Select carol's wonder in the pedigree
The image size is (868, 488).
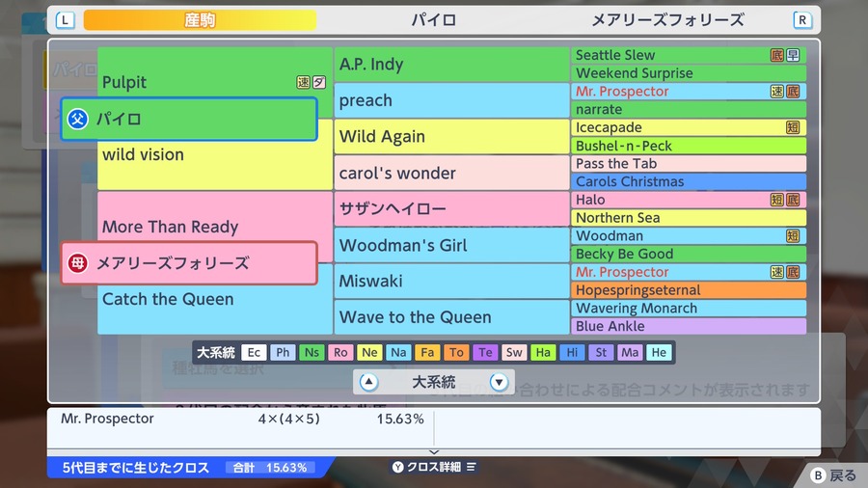451,173
